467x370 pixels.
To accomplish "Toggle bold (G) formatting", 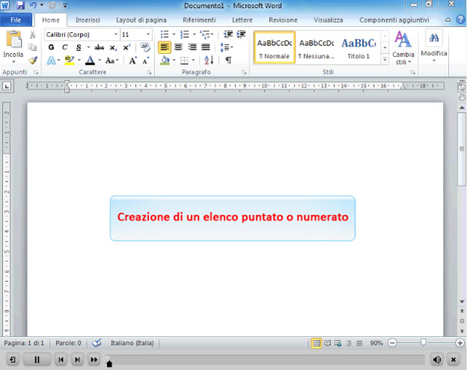I will [51, 47].
